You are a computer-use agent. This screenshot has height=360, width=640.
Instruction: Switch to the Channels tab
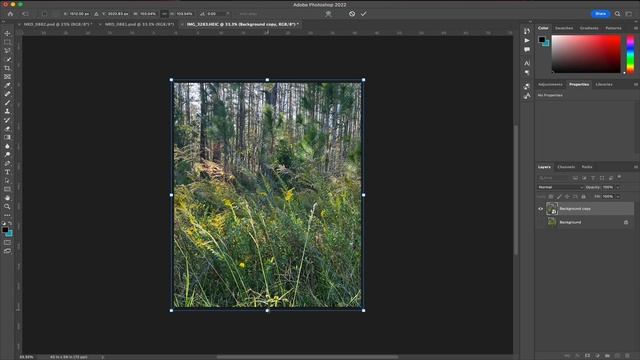(566, 167)
